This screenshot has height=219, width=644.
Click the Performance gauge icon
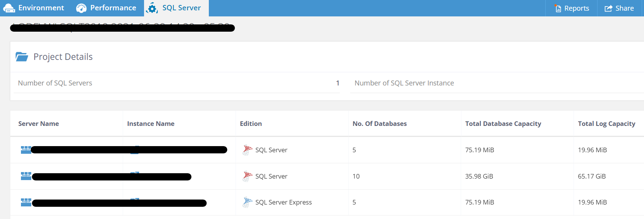tap(81, 8)
